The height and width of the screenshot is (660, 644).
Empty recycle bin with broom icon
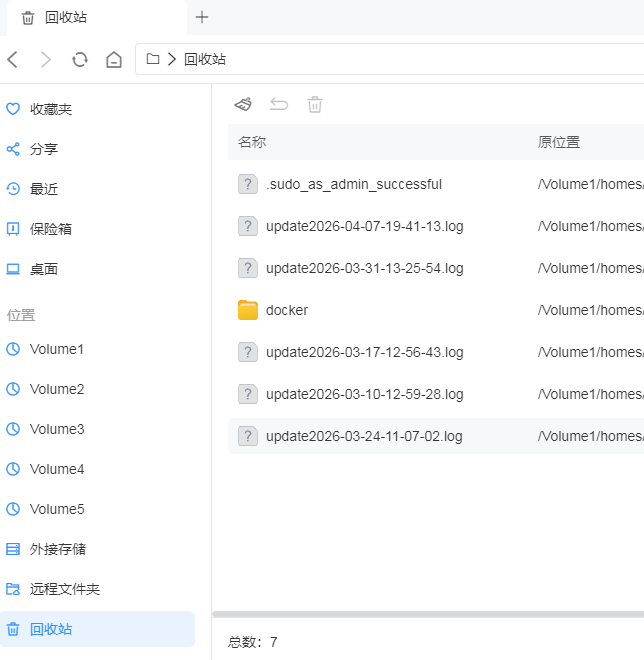click(243, 104)
